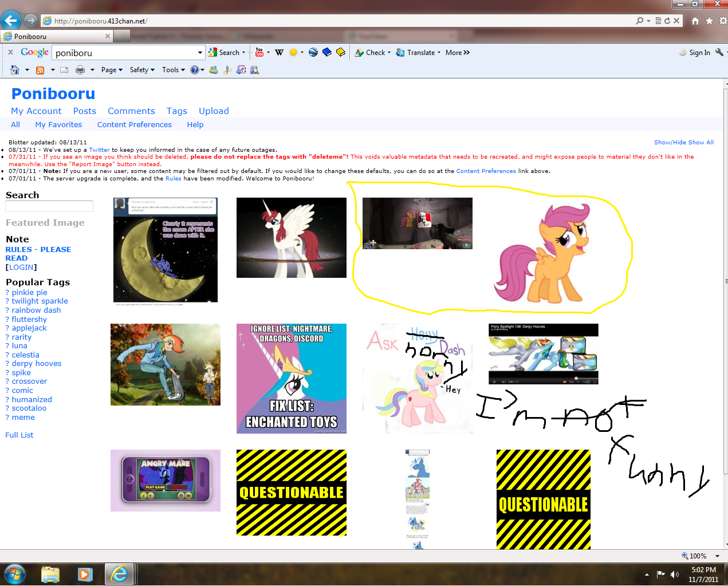Open Action Center flag tray icon
728x586 pixels.
pos(660,574)
